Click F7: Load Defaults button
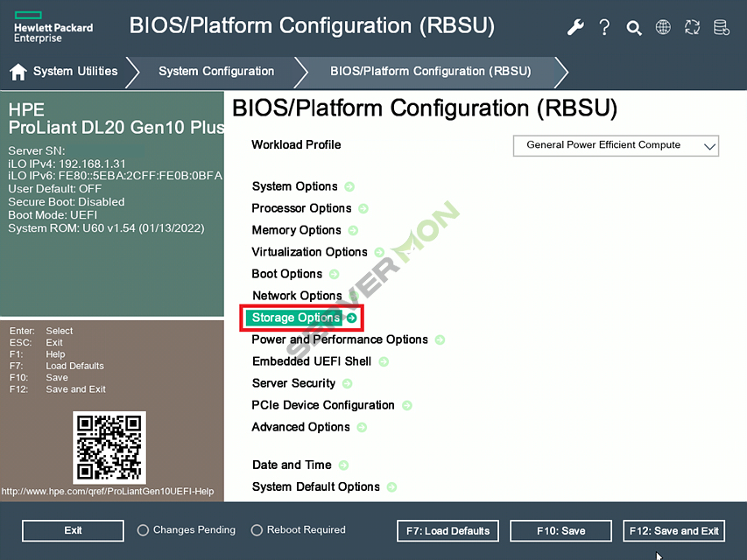The width and height of the screenshot is (747, 560). point(447,531)
